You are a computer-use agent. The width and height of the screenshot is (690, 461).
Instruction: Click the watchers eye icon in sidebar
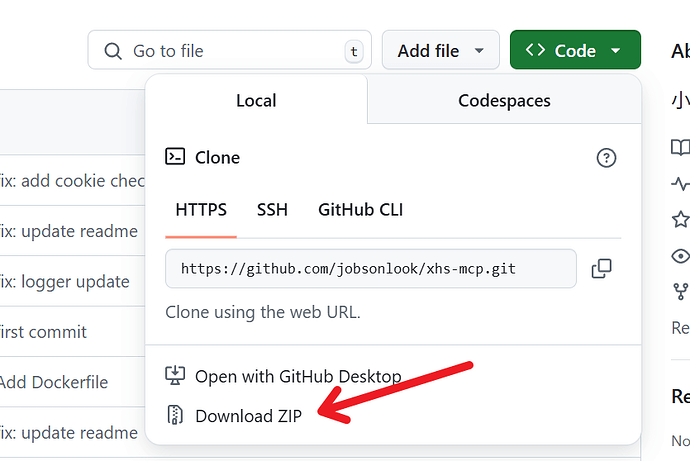click(680, 256)
